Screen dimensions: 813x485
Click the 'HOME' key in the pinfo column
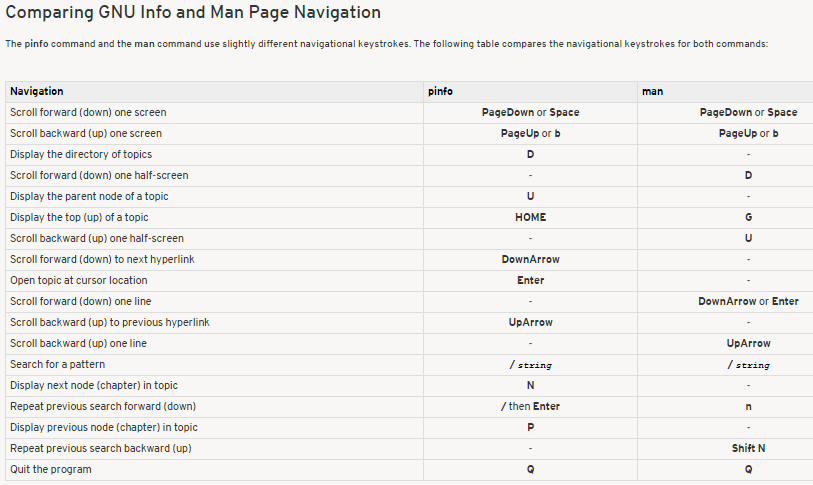point(530,217)
